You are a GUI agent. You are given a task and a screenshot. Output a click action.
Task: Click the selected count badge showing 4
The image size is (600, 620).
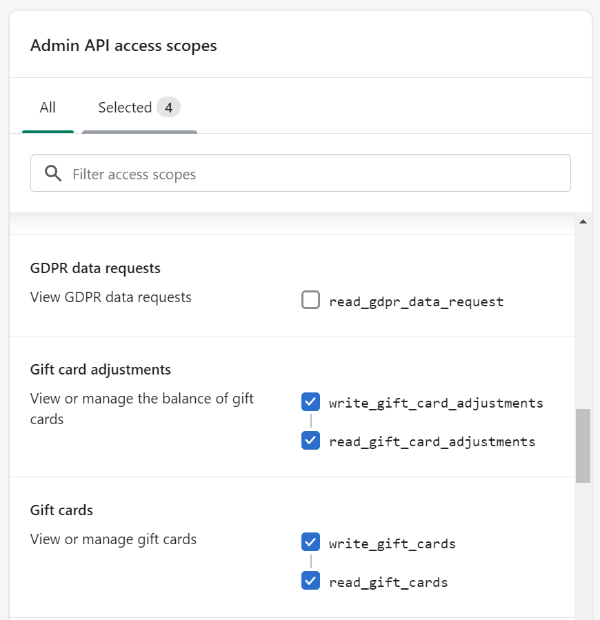pos(168,108)
